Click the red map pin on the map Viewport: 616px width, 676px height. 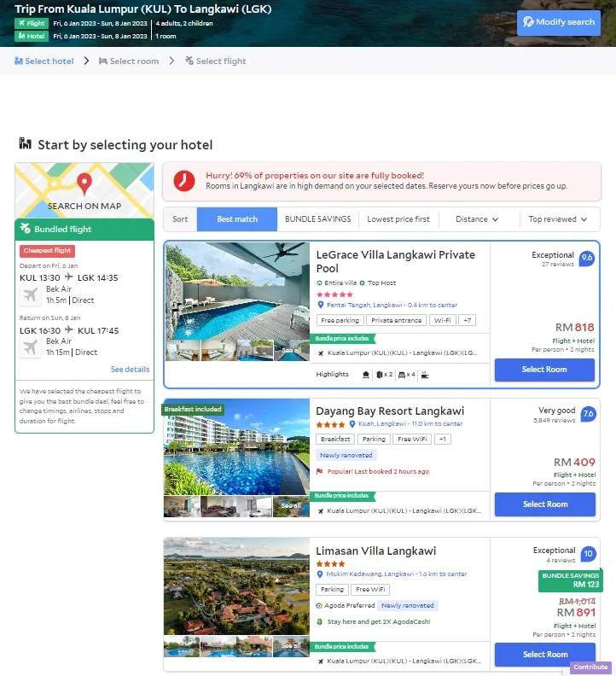pos(84,184)
